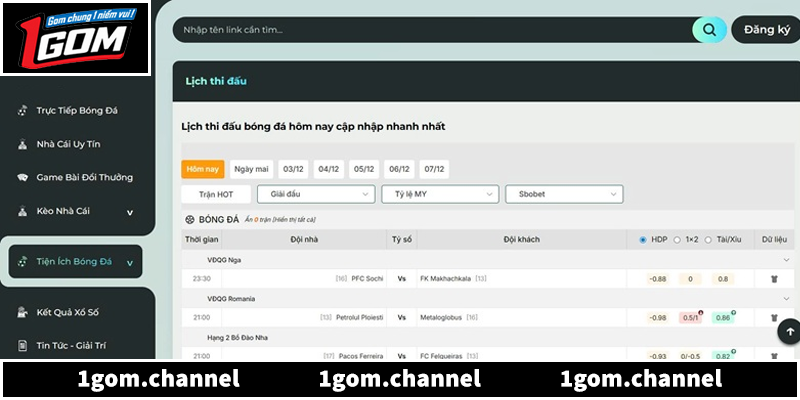Click the data shirt icon for PFC Sochi match
This screenshot has width=800, height=400.
(773, 279)
